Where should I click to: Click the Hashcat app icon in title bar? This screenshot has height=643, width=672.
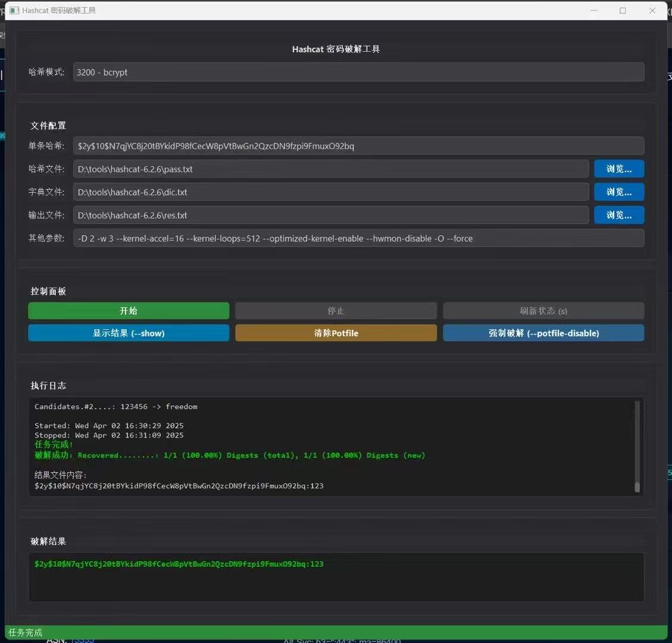14,10
